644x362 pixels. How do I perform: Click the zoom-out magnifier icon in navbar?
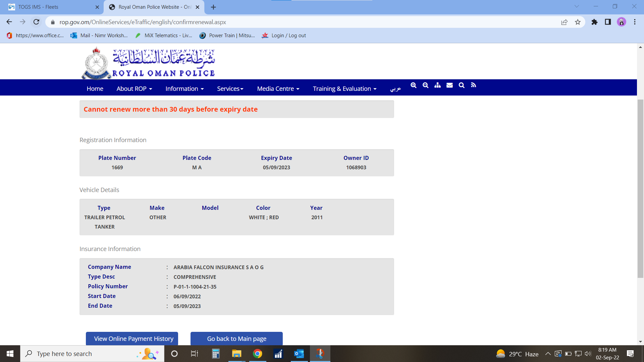pyautogui.click(x=425, y=85)
